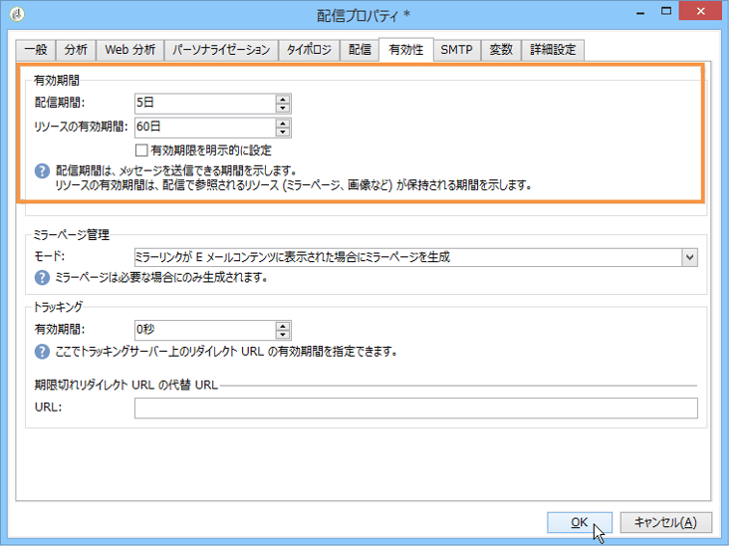Viewport: 747px width, 560px height.
Task: Click the help icon beside ミラーページは必要な場合 text
Action: point(43,277)
